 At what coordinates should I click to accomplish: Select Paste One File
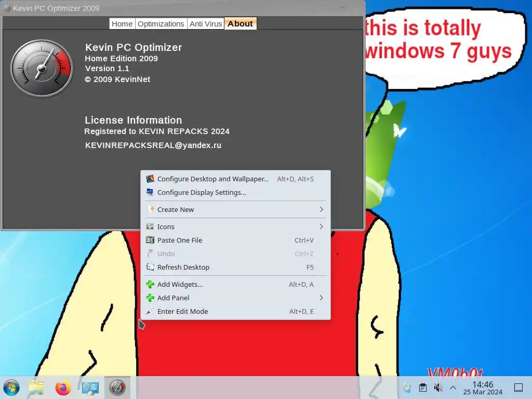point(235,240)
